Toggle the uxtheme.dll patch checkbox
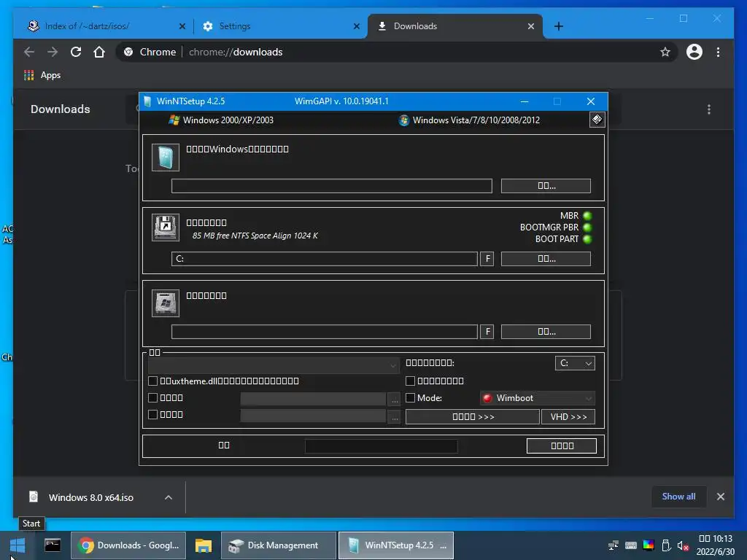Screen dimensions: 747x560 [x=153, y=381]
